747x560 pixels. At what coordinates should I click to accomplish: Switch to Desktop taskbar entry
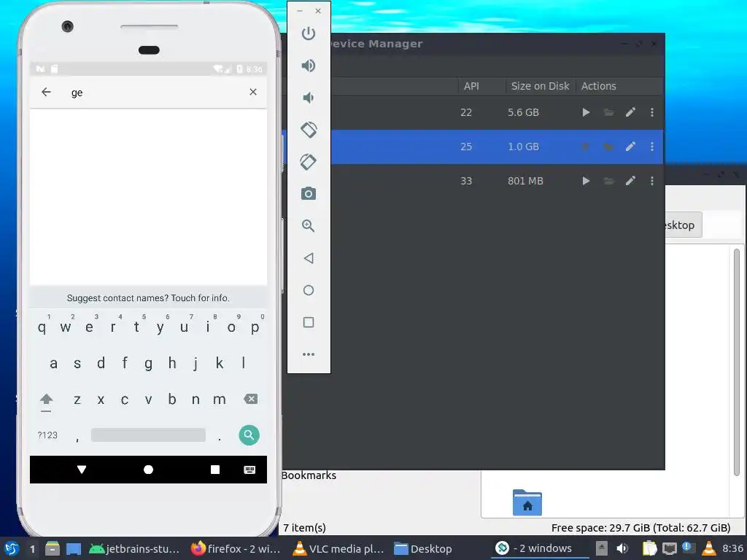tap(422, 548)
